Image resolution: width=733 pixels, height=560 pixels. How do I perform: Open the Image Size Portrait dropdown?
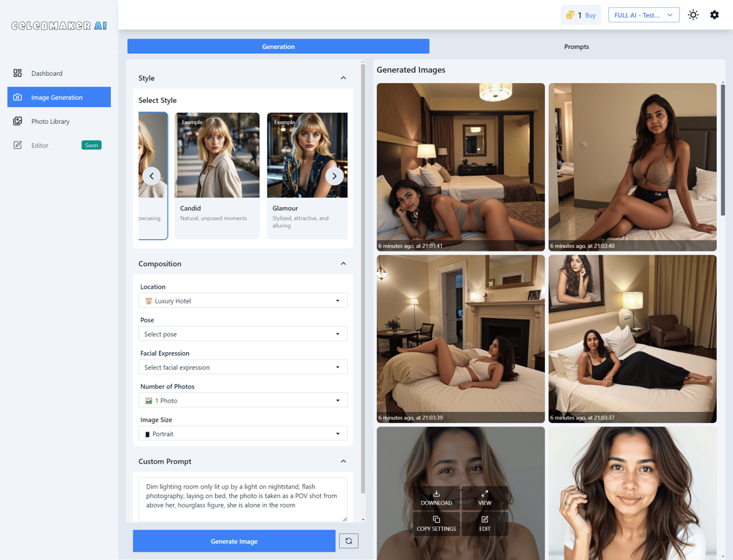tap(242, 433)
